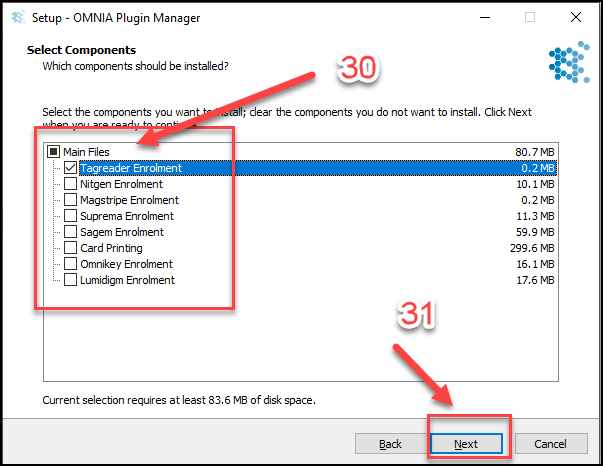Viewport: 603px width, 466px height.
Task: Cancel the plugin setup
Action: click(551, 444)
